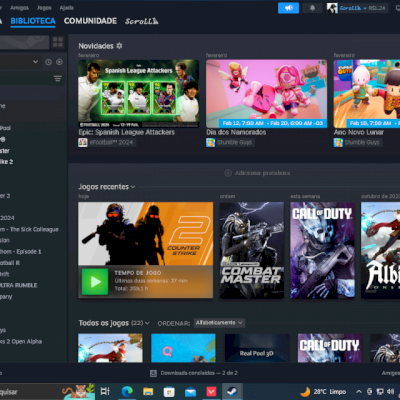This screenshot has width=400, height=400.
Task: Expand the account name dropdown
Action: pos(365,8)
